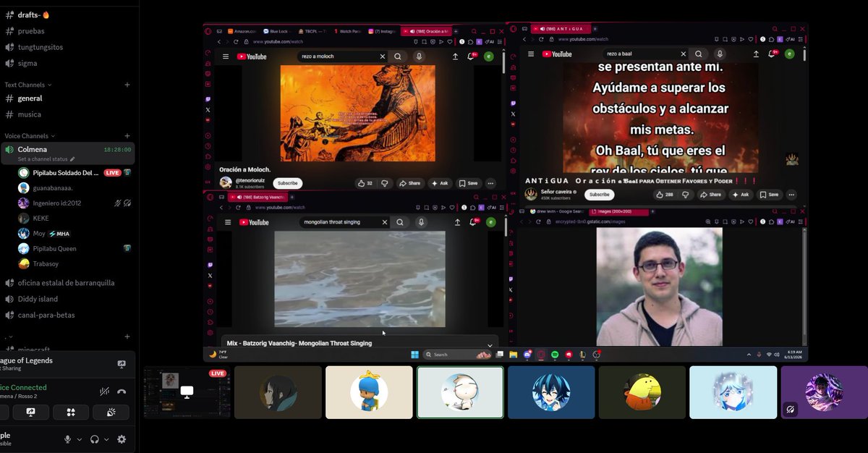This screenshot has width=868, height=453.
Task: Click the LIVE stream preview tile
Action: pos(187,392)
